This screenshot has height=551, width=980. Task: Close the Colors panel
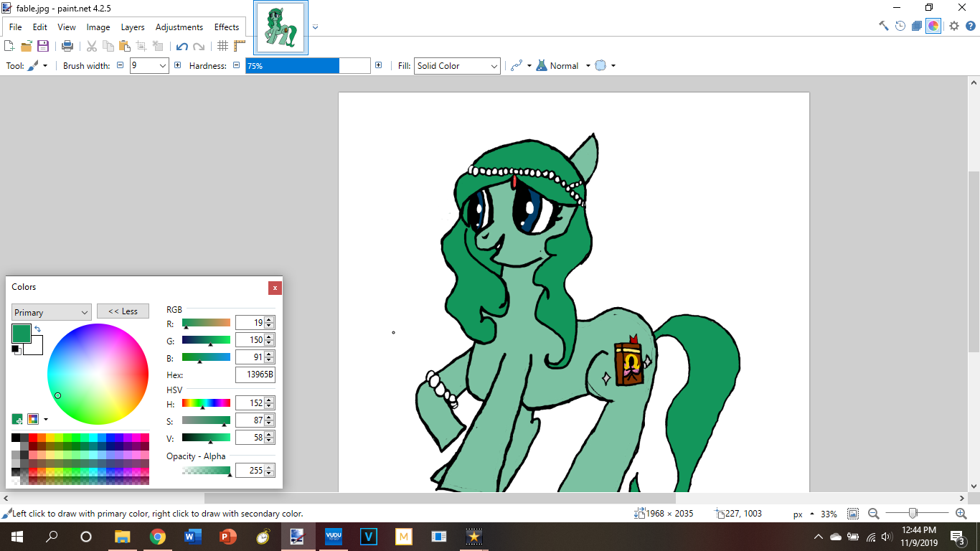(x=275, y=288)
